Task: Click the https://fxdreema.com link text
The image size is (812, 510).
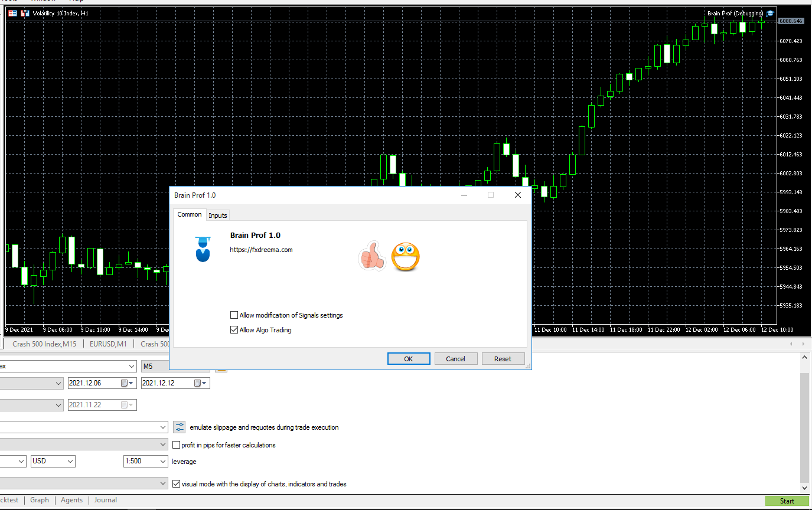Action: point(262,250)
